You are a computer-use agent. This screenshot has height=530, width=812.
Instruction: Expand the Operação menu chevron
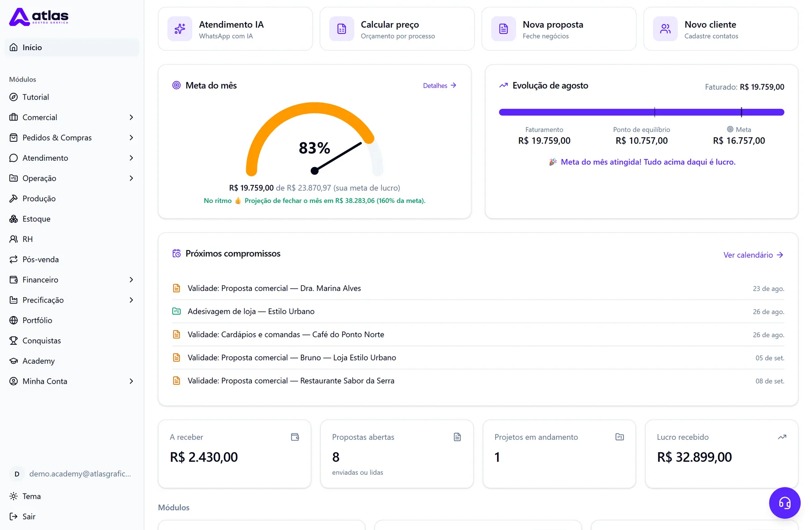tap(131, 178)
